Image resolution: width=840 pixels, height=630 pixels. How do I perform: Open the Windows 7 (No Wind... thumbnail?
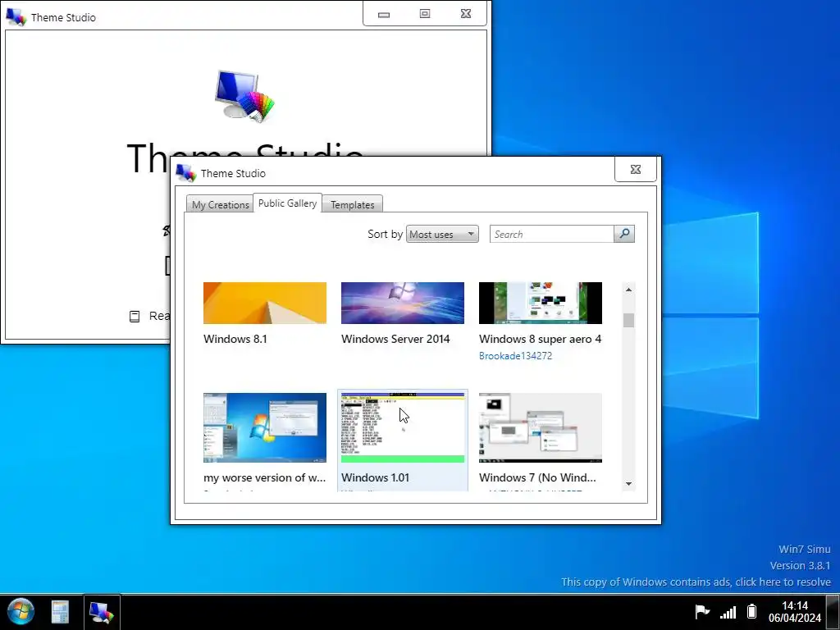tap(541, 427)
